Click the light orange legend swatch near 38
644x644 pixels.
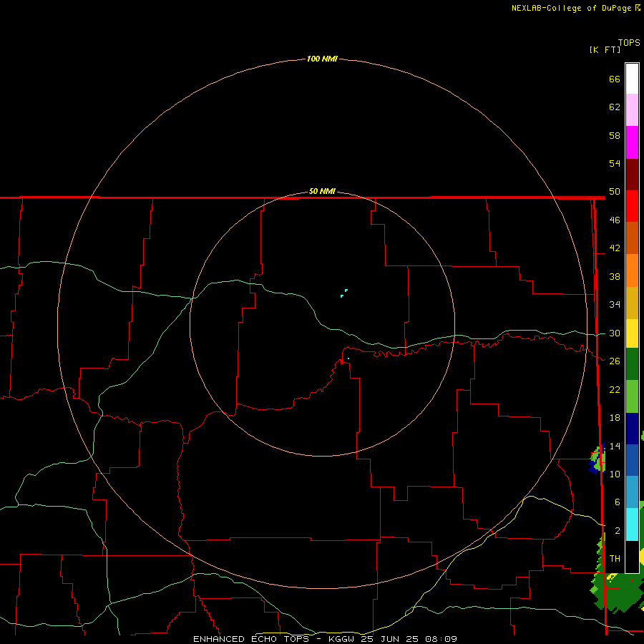coord(632,270)
